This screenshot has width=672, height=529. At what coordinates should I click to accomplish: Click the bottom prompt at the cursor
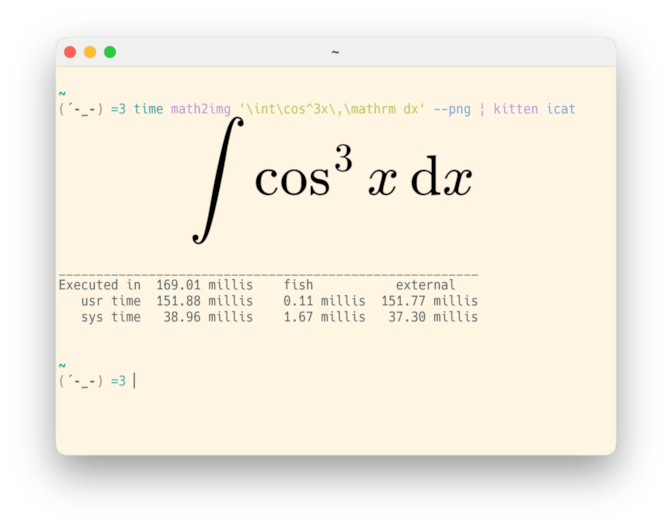[x=135, y=381]
